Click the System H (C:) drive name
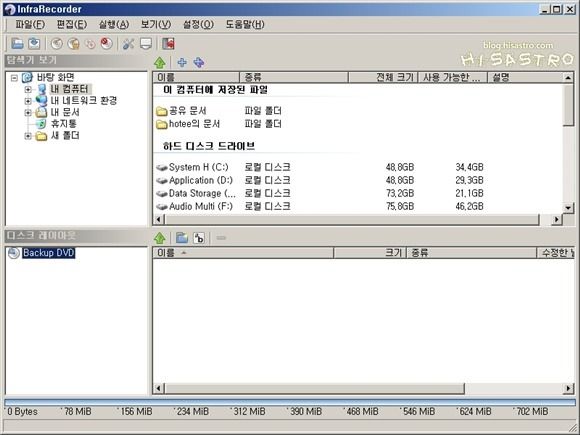The width and height of the screenshot is (580, 435). click(x=199, y=168)
